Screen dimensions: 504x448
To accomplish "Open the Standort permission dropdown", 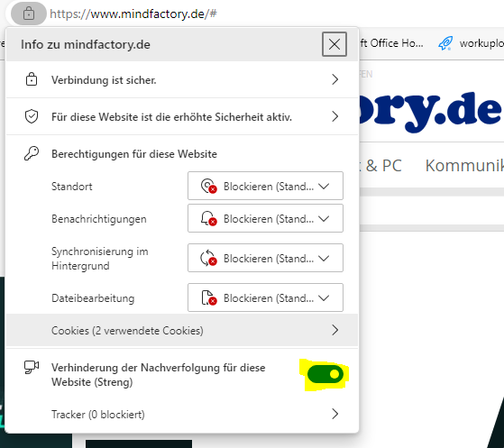I will [265, 186].
